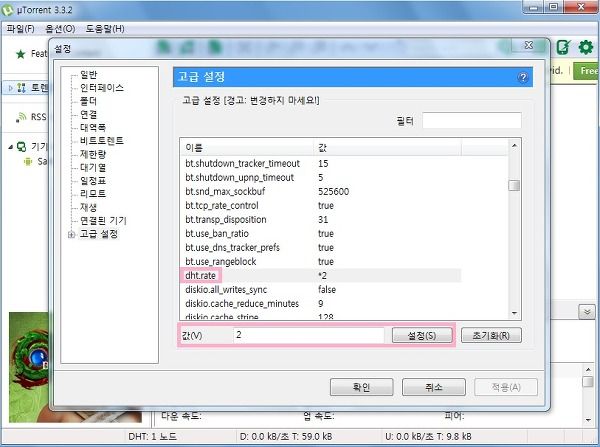
Task: Click the 확인 OK button
Action: click(362, 387)
